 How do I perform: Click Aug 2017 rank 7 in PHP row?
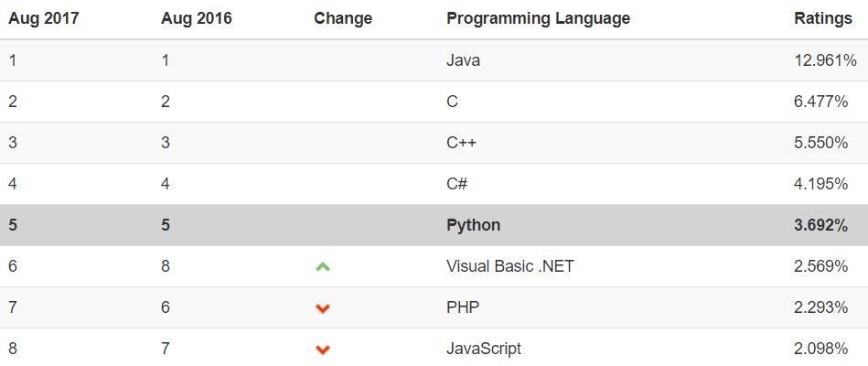(x=13, y=307)
